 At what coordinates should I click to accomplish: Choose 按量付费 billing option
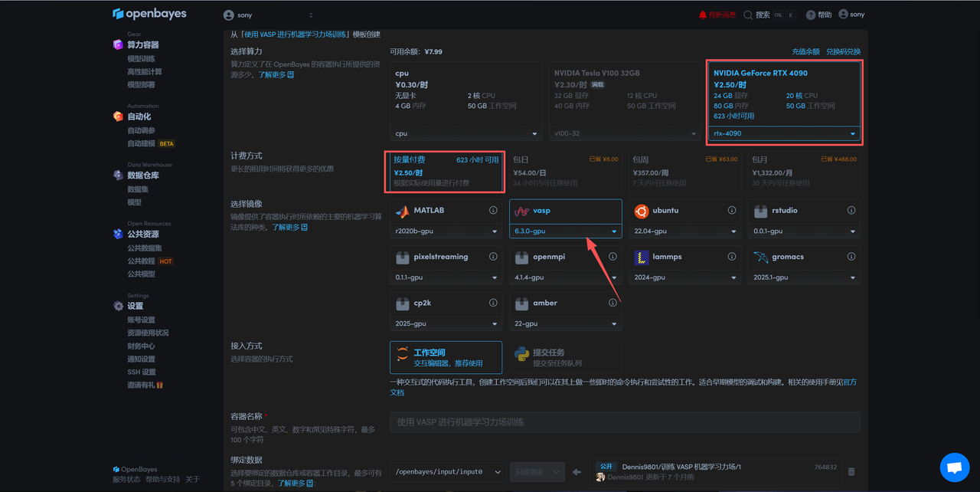(x=446, y=171)
